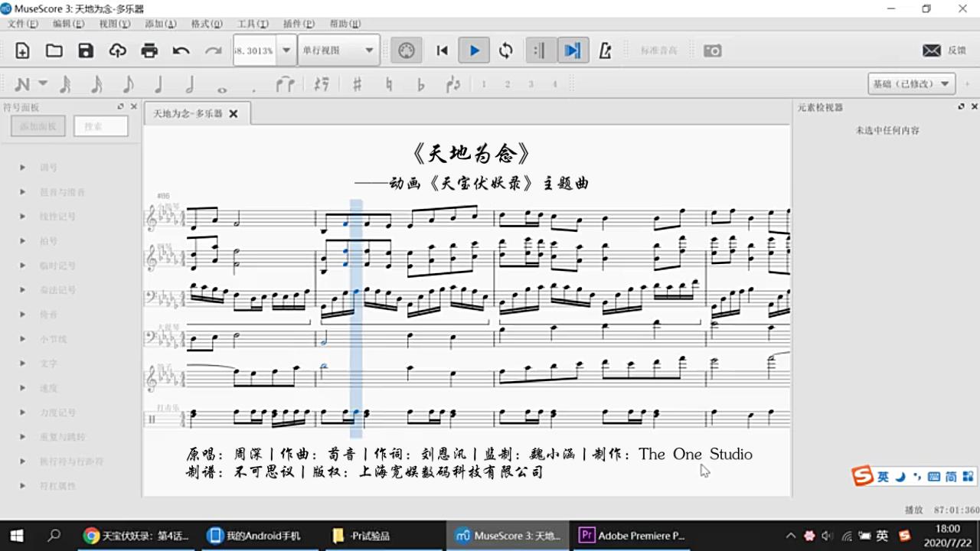This screenshot has width=980, height=551.
Task: Print the score with the printer icon
Action: 149,51
